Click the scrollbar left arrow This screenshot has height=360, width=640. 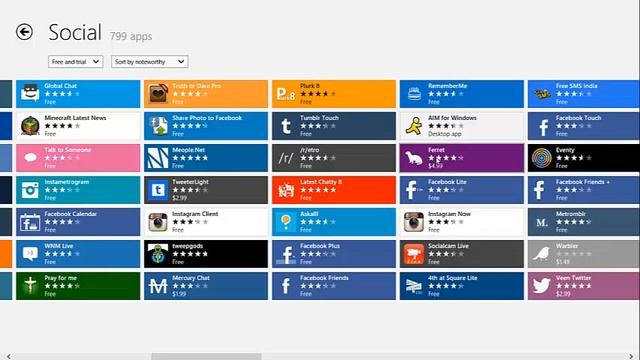pos(9,357)
